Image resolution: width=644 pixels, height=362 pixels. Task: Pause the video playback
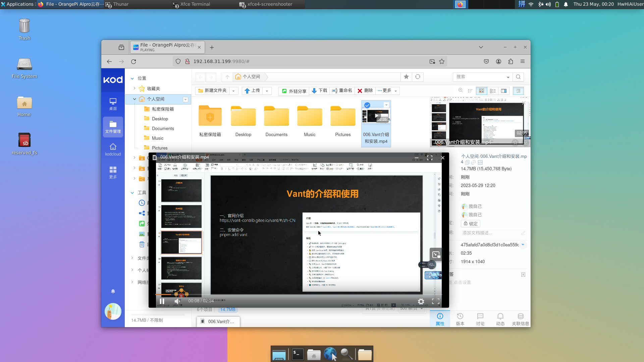click(x=162, y=301)
